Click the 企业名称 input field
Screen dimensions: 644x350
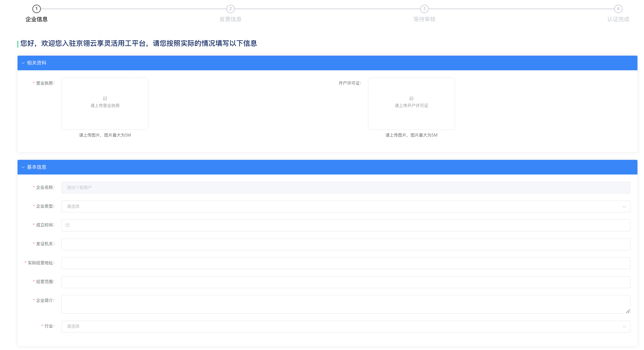(x=346, y=188)
